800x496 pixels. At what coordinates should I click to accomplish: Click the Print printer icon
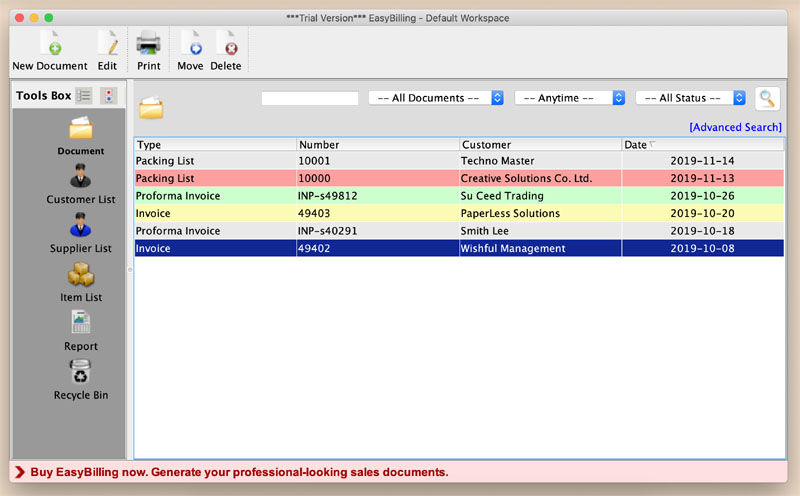pyautogui.click(x=148, y=43)
